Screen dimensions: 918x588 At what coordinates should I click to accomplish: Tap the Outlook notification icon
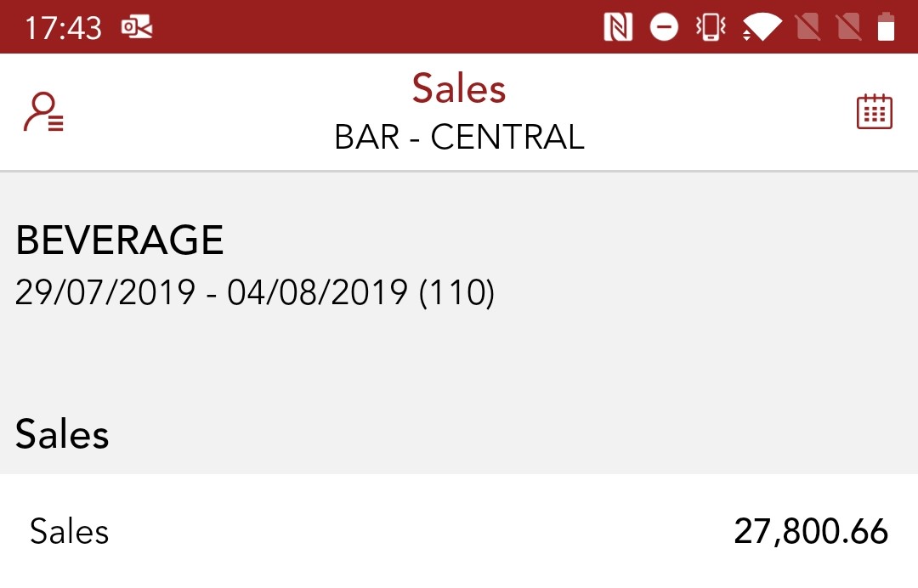tap(137, 28)
